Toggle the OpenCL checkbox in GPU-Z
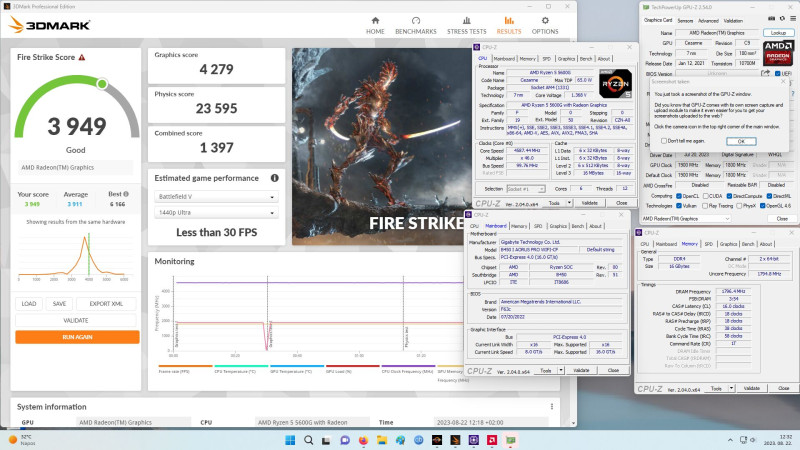 pyautogui.click(x=679, y=196)
